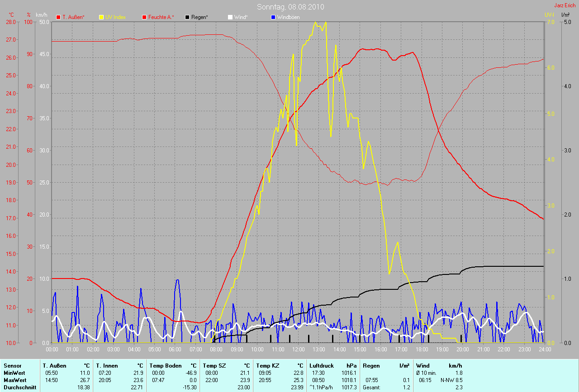Click the yellow UV Index legend square
Image resolution: width=579 pixels, height=392 pixels.
[x=101, y=17]
